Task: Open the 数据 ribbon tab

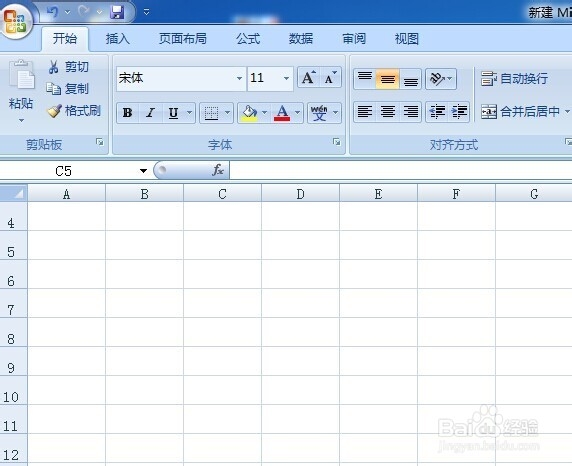Action: click(301, 38)
